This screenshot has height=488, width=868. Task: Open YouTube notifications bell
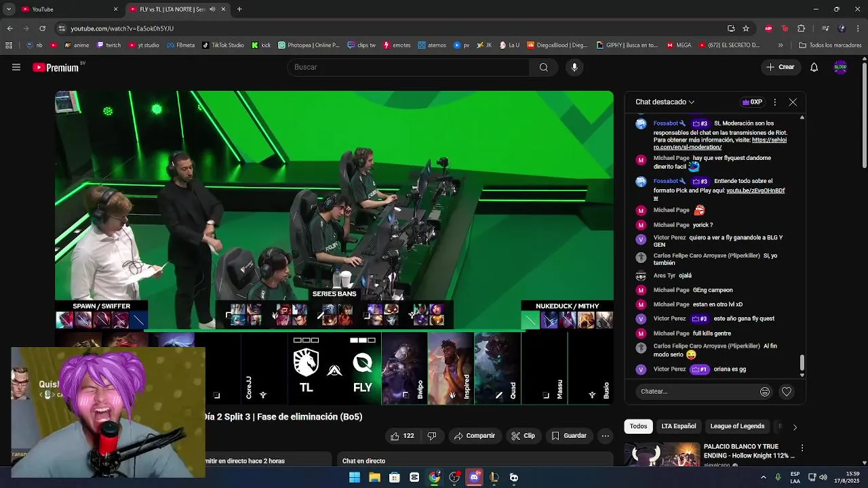814,67
